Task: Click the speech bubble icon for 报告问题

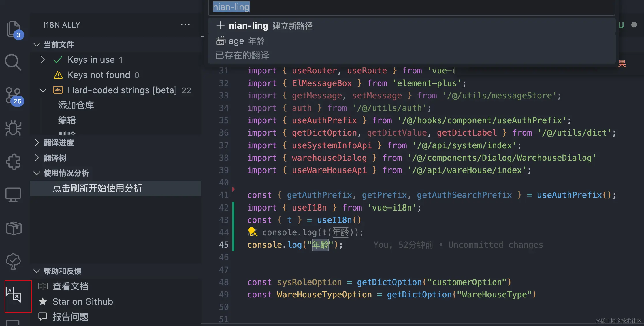Action: (43, 316)
